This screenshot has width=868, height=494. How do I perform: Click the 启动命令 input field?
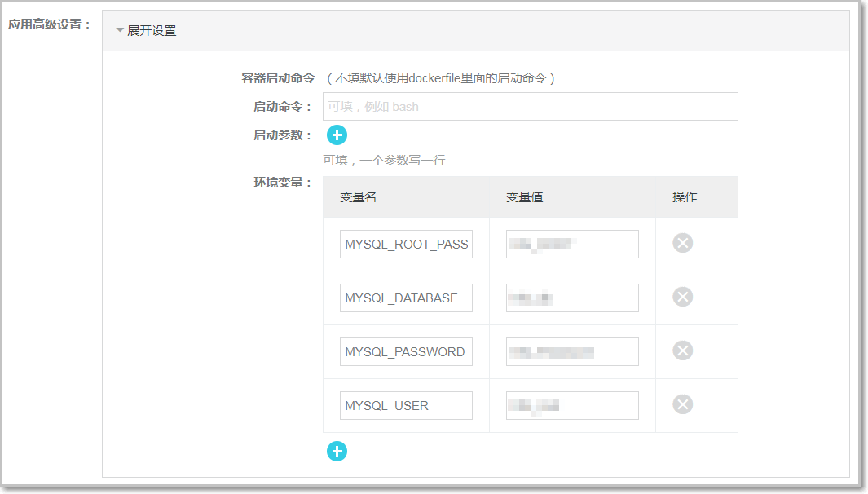(x=531, y=106)
